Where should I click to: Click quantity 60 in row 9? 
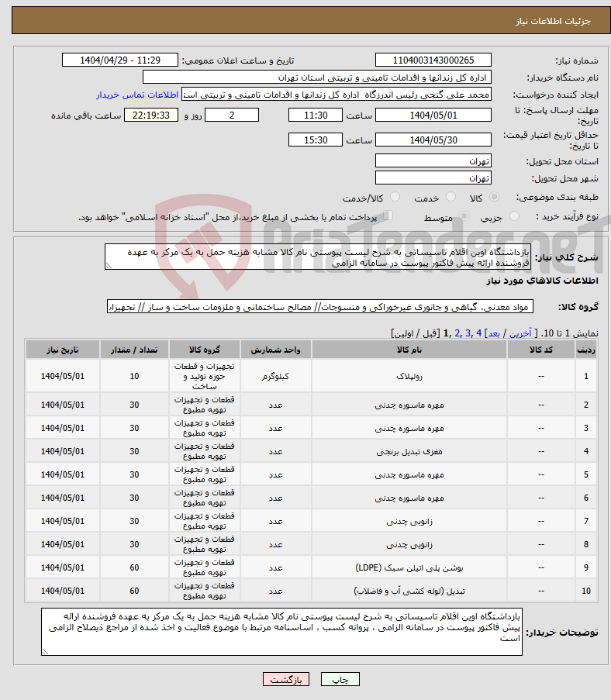coord(134,567)
